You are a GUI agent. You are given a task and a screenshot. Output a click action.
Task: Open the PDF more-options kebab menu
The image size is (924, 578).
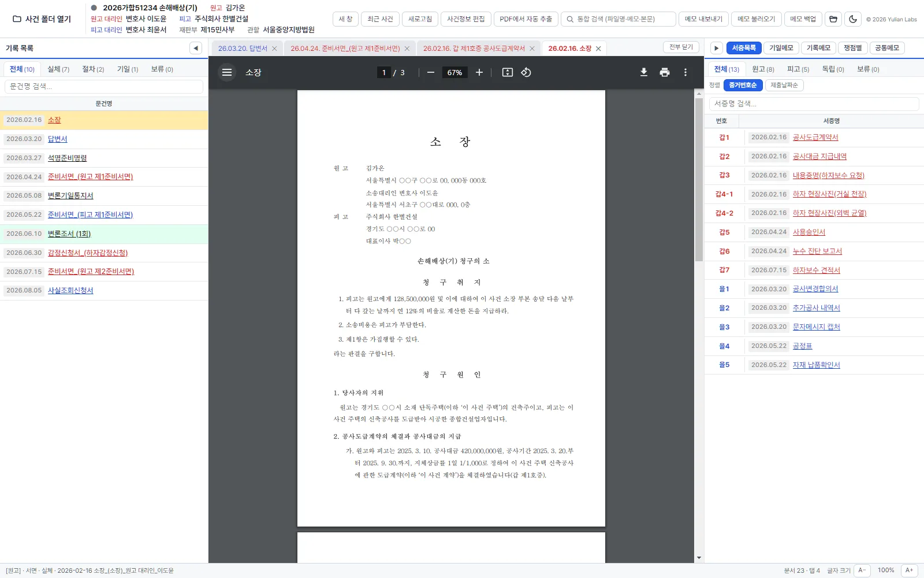[685, 72]
